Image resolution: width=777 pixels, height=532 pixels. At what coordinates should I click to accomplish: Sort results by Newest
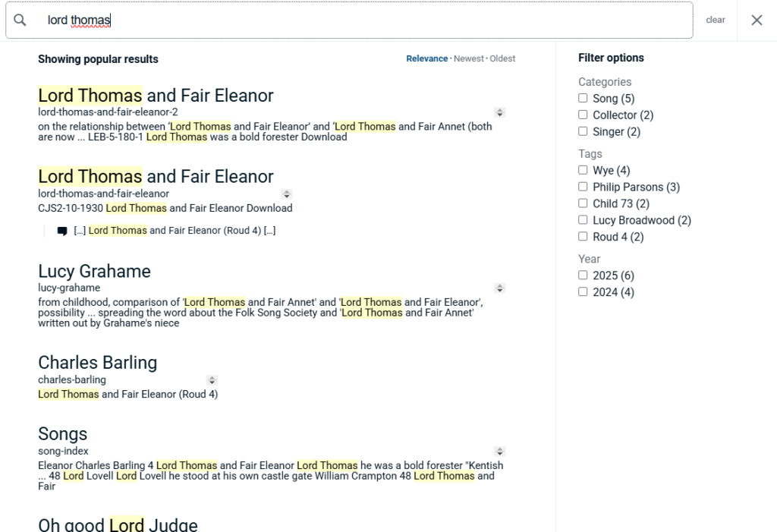[468, 58]
